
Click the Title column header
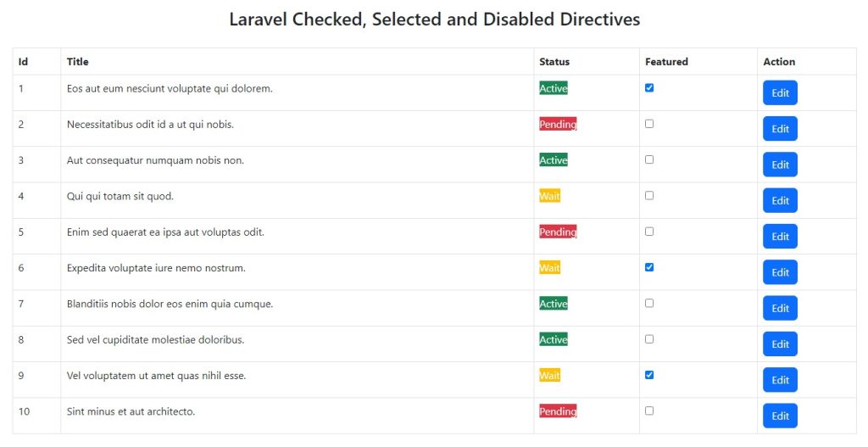78,62
